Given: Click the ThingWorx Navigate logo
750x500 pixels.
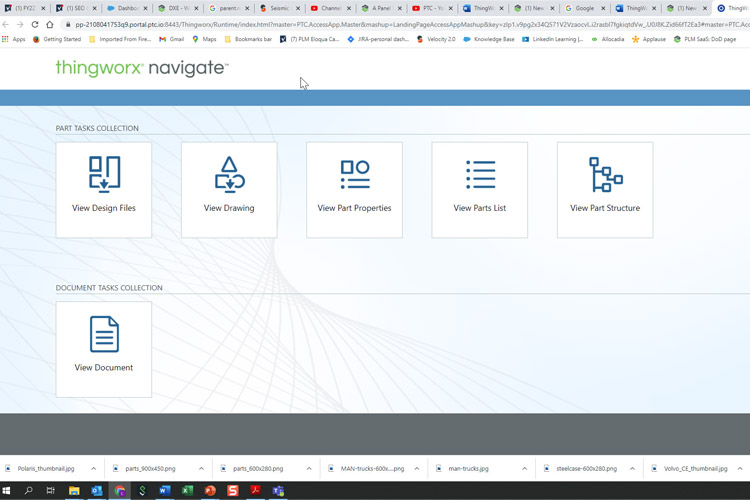Looking at the screenshot, I should 142,68.
